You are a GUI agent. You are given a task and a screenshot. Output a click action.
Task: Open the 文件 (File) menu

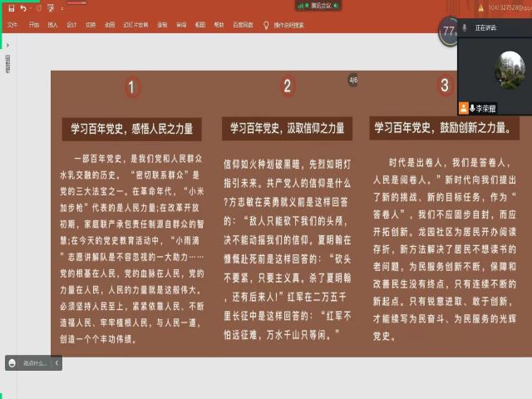pyautogui.click(x=12, y=25)
